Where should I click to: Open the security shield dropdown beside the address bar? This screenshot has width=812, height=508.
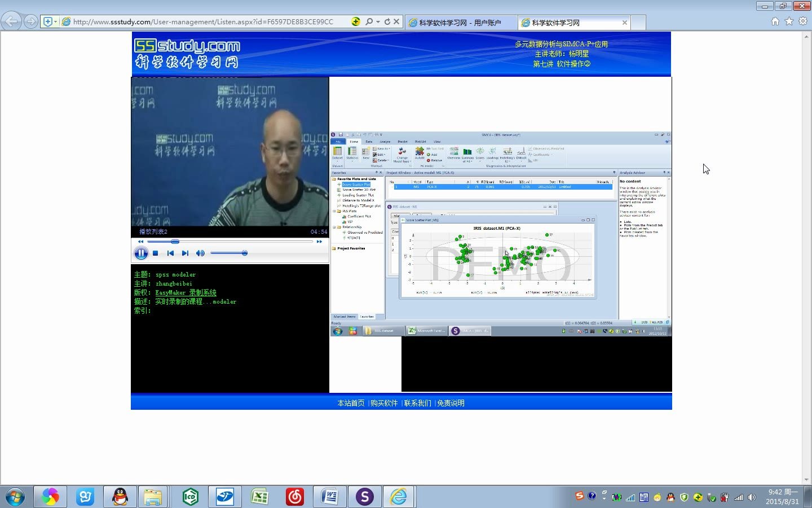point(50,21)
